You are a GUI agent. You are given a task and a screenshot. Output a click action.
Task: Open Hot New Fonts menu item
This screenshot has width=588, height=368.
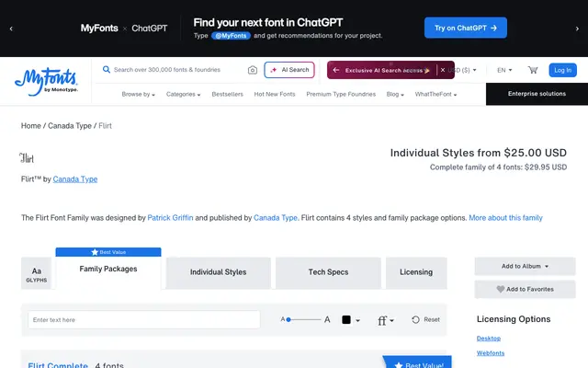pos(275,94)
